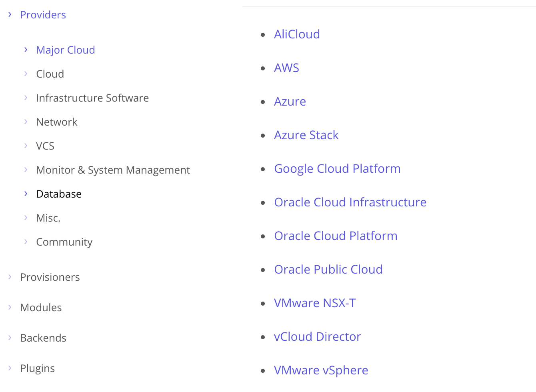The image size is (536, 392).
Task: Open Oracle Cloud Infrastructure link
Action: pyautogui.click(x=350, y=202)
